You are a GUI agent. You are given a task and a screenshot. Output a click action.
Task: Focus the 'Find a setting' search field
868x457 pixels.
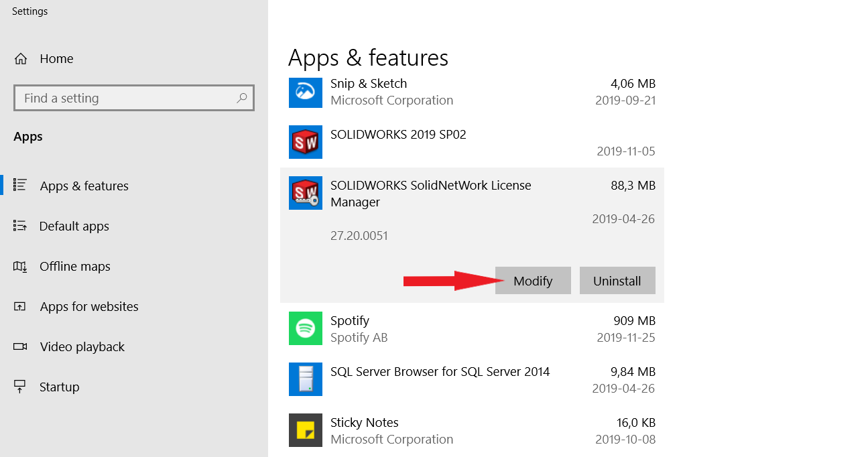134,98
